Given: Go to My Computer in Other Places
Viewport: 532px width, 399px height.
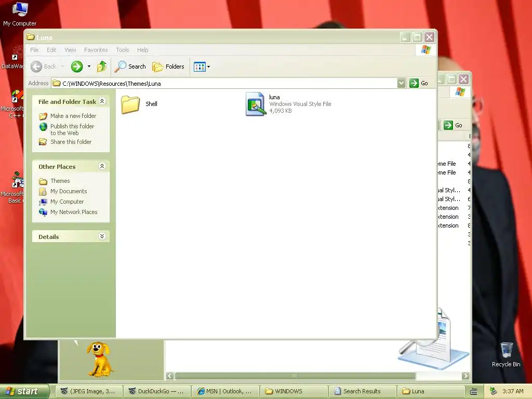Looking at the screenshot, I should point(67,202).
